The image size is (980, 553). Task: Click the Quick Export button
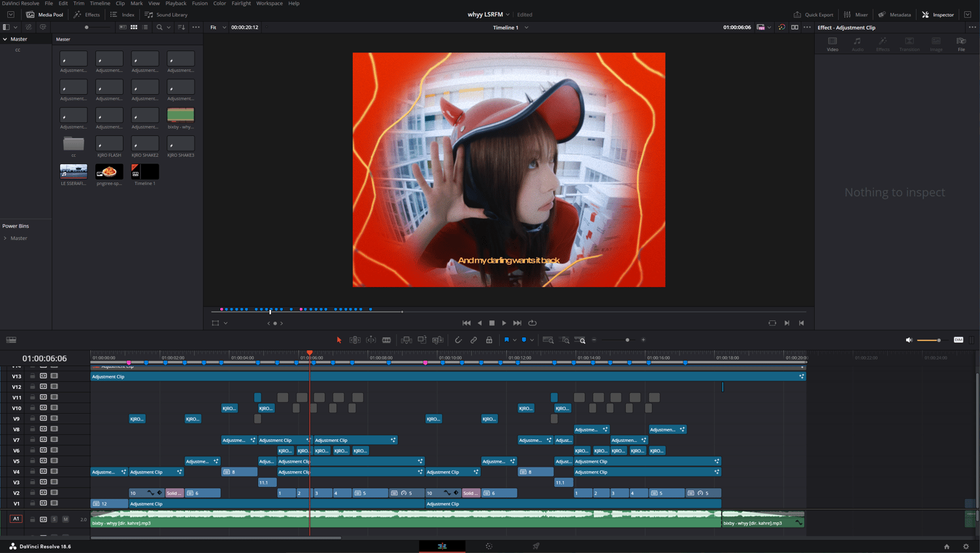pos(813,14)
